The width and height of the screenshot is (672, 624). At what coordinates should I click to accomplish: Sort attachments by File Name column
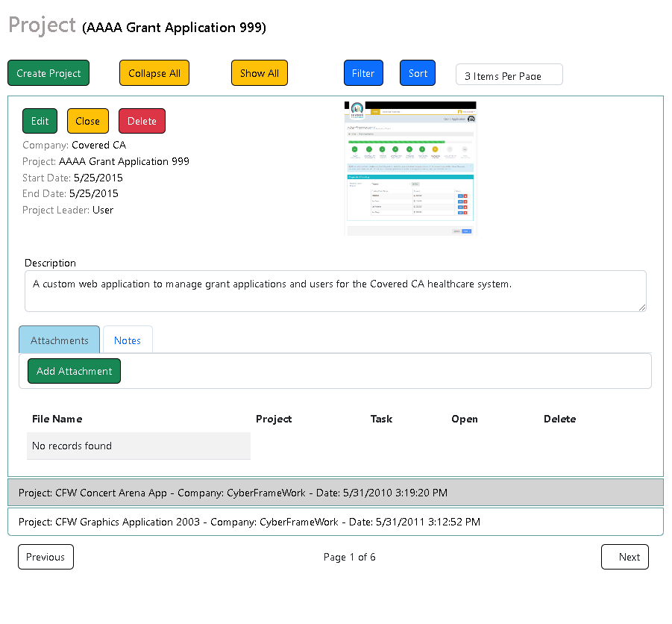[x=57, y=419]
